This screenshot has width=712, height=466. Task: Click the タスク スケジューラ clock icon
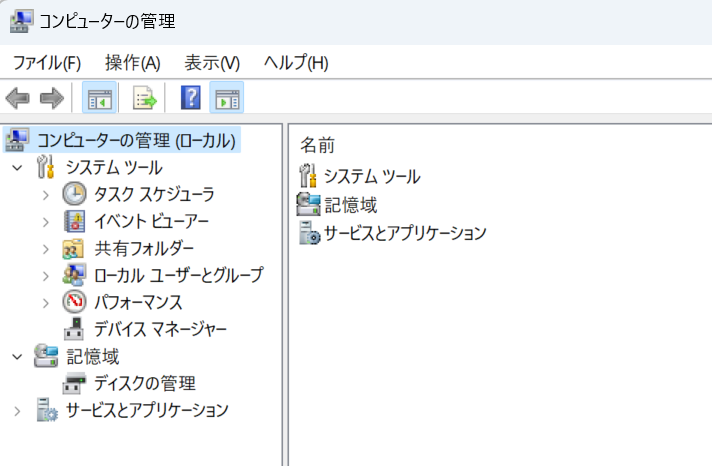click(x=74, y=194)
